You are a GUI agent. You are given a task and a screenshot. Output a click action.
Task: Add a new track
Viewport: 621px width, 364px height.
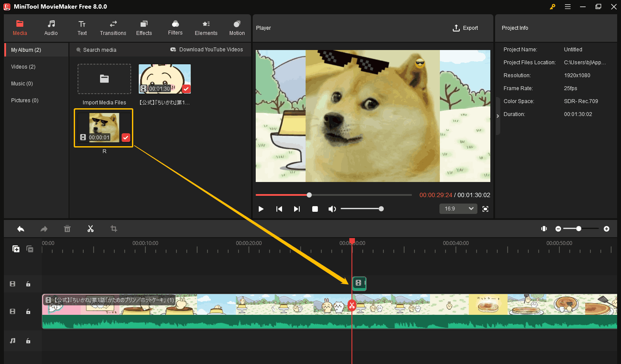click(16, 249)
